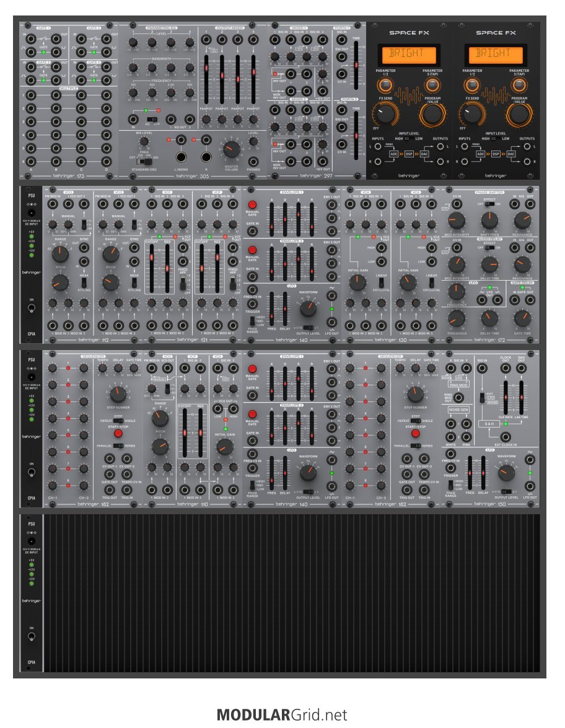This screenshot has height=728, width=565.
Task: Toggle Input Level switch on left Space FX
Action: click(409, 138)
